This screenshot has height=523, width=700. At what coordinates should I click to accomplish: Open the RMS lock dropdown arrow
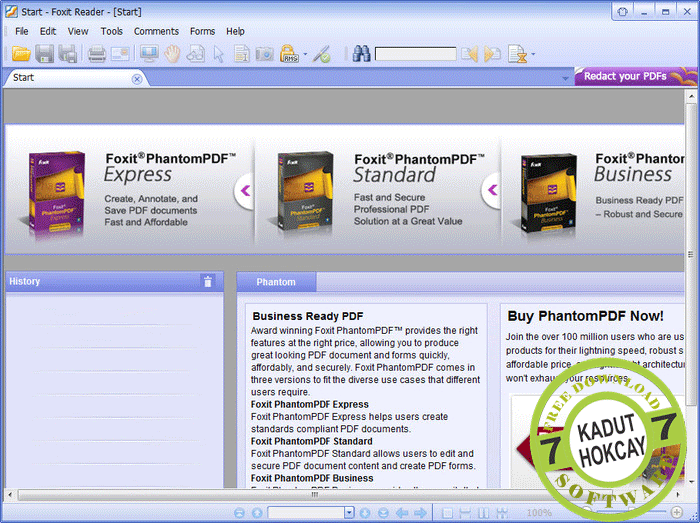tap(305, 54)
